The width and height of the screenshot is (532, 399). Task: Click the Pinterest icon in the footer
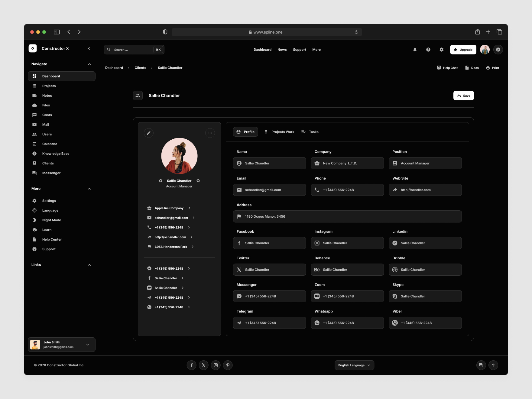click(228, 365)
